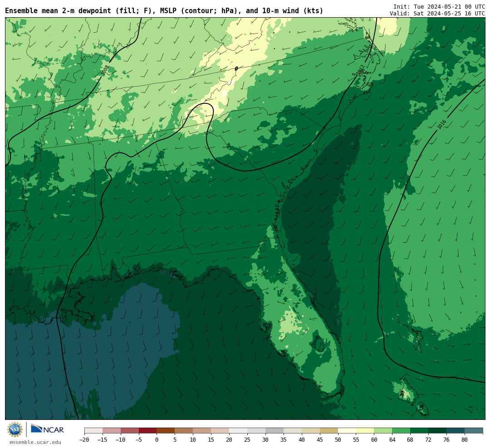This screenshot has width=490, height=448.
Task: Click dark red swatch between -5 and 0
Action: (x=148, y=431)
